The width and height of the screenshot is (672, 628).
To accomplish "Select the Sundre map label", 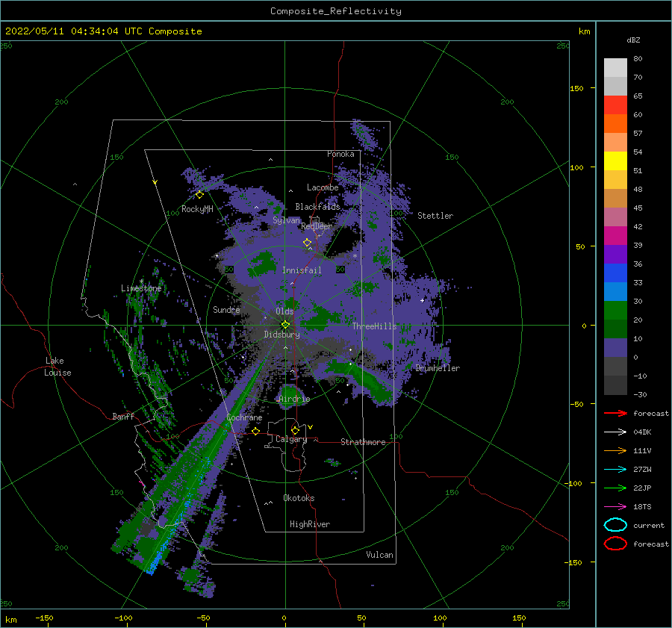I will 226,309.
